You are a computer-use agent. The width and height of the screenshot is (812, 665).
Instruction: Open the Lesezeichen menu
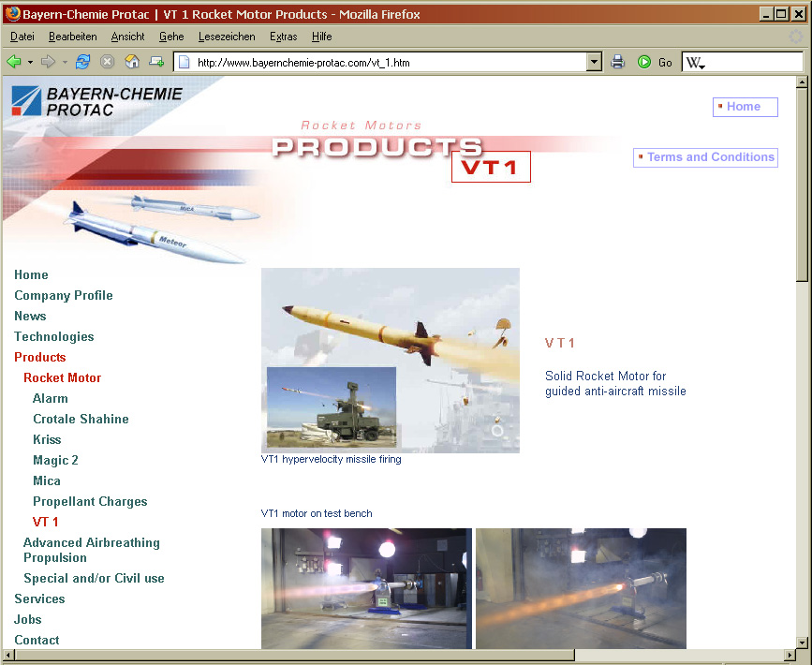tap(227, 37)
